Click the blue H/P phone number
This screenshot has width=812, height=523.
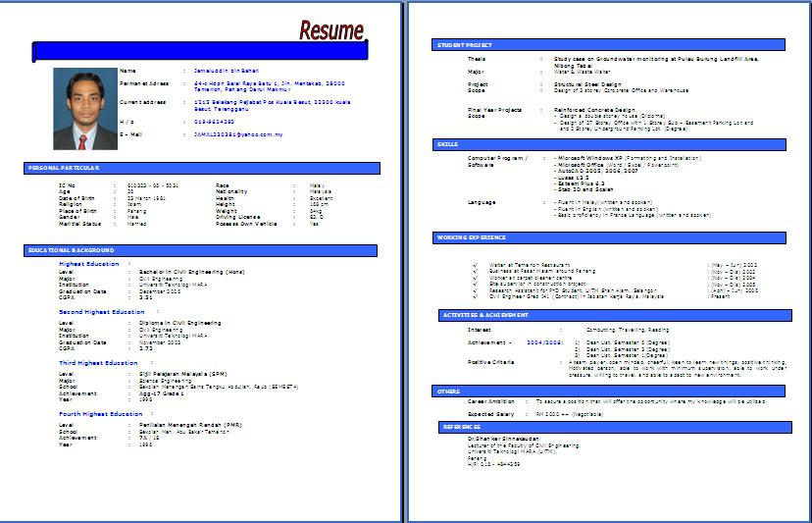point(214,122)
